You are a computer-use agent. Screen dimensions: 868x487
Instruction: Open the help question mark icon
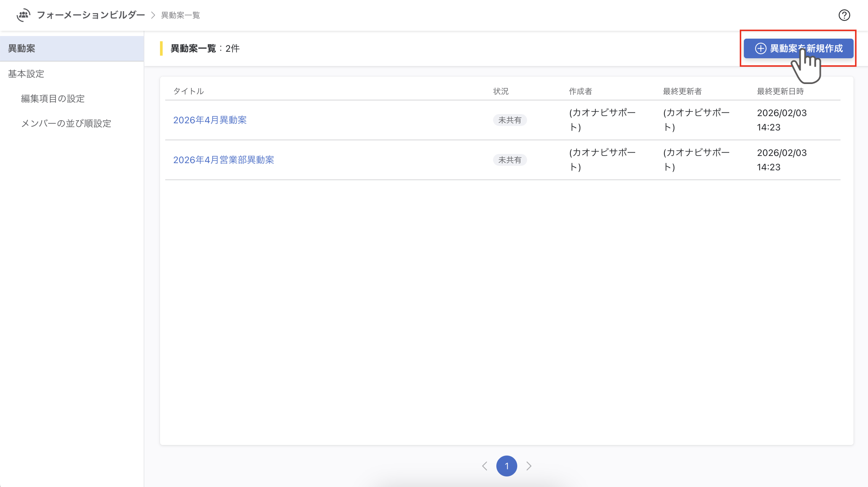pos(844,15)
